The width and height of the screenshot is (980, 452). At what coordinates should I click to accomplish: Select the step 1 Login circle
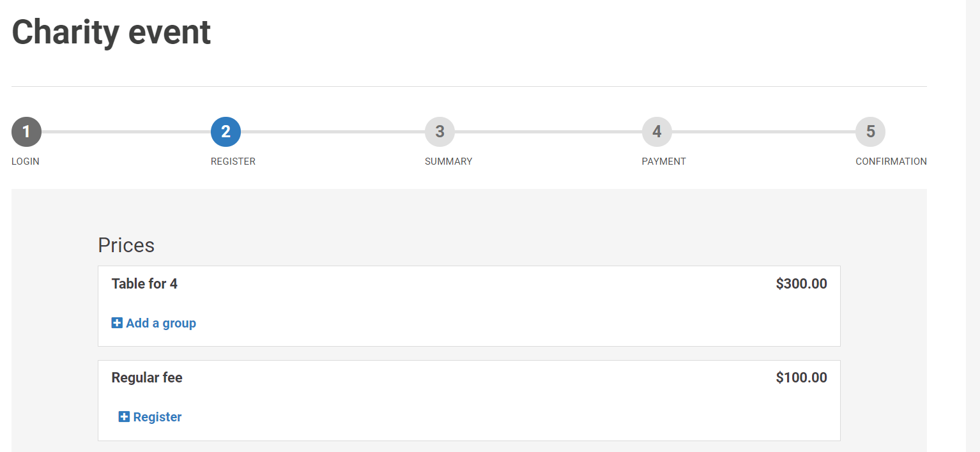point(26,132)
